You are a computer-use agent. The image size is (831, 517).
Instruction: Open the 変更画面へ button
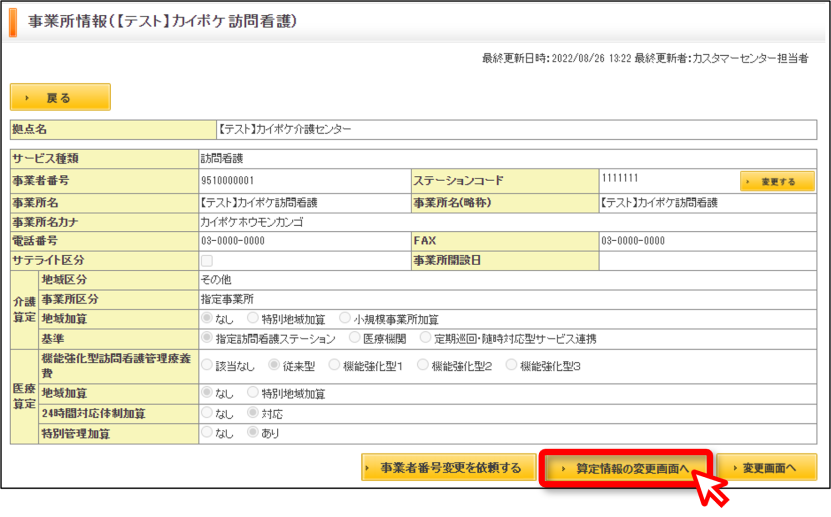(766, 468)
